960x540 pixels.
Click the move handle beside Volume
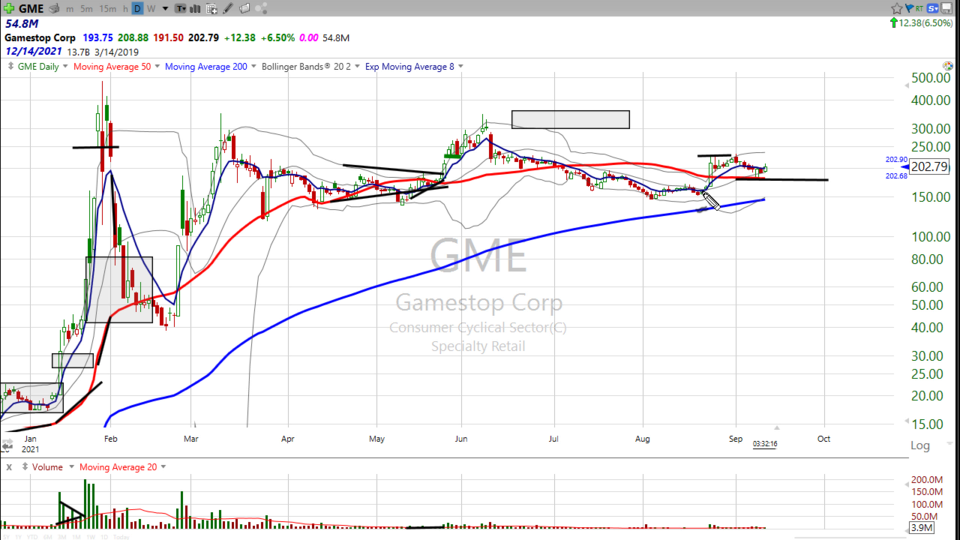pos(25,467)
